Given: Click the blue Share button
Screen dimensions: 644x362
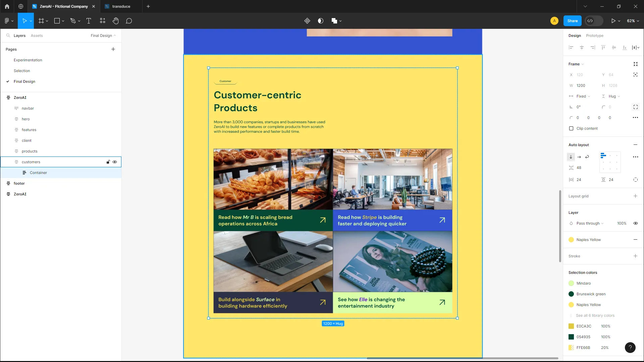Looking at the screenshot, I should [572, 21].
